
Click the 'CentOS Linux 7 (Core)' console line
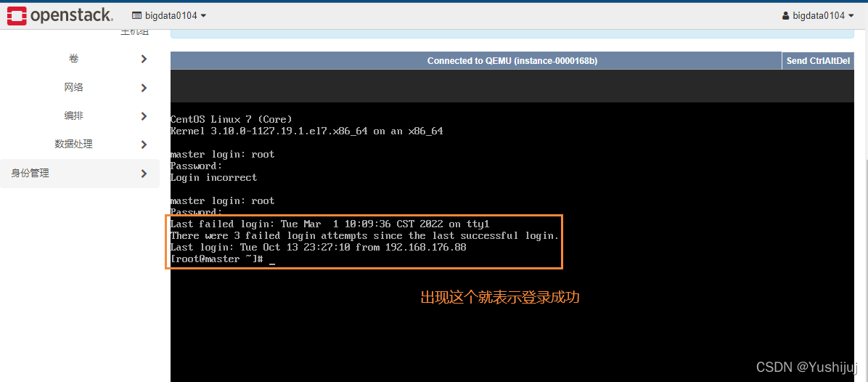232,120
